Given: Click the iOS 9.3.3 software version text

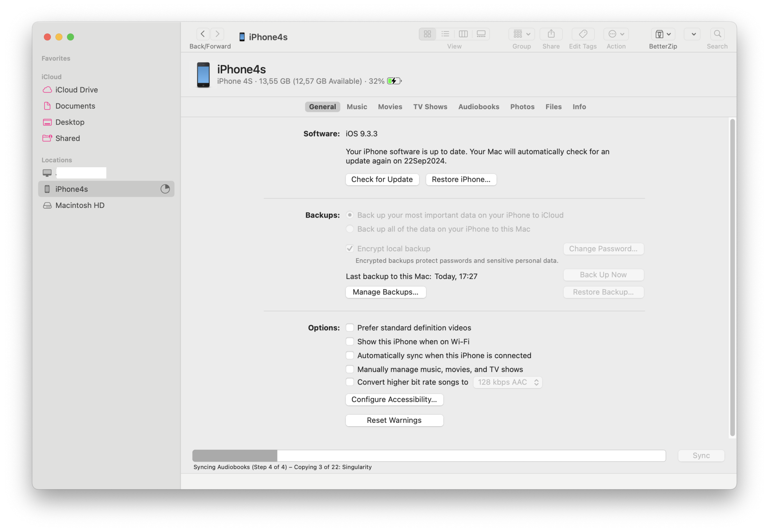Looking at the screenshot, I should tap(361, 134).
